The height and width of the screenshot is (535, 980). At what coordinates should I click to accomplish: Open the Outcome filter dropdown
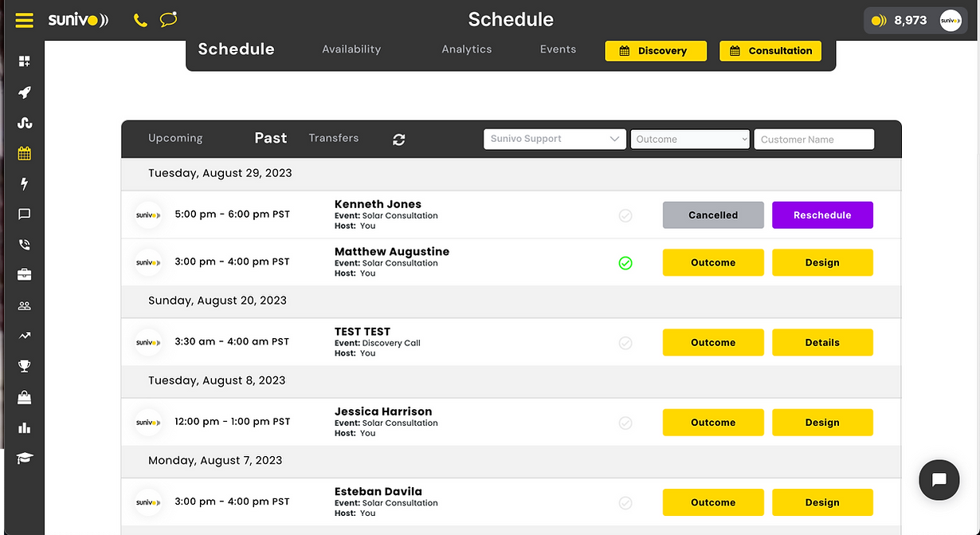point(690,139)
